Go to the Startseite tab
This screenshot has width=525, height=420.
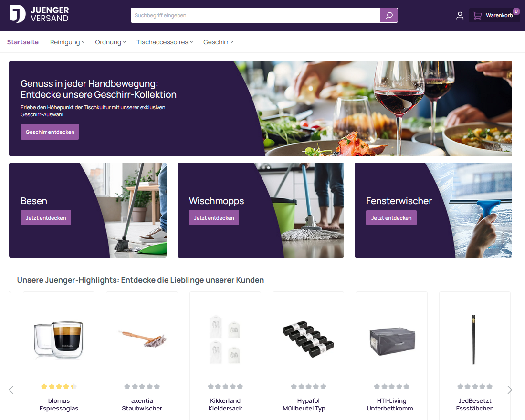(x=23, y=42)
